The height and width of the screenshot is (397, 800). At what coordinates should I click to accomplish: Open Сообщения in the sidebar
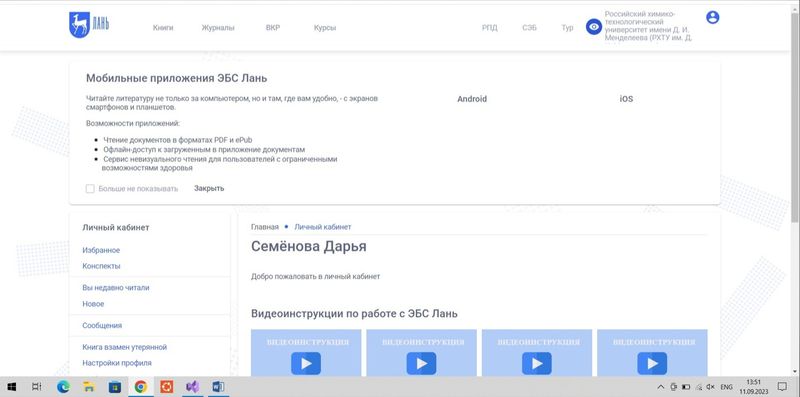click(x=102, y=326)
